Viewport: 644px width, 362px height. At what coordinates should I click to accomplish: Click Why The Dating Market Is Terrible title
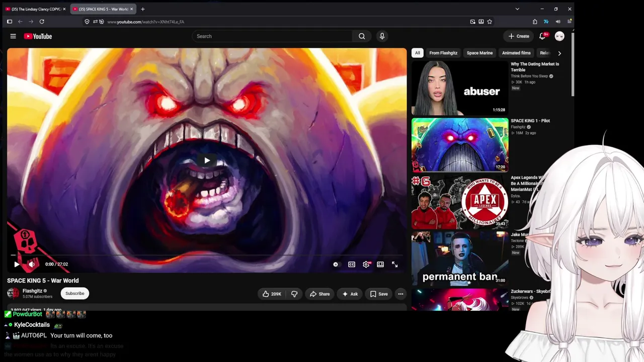pos(535,67)
